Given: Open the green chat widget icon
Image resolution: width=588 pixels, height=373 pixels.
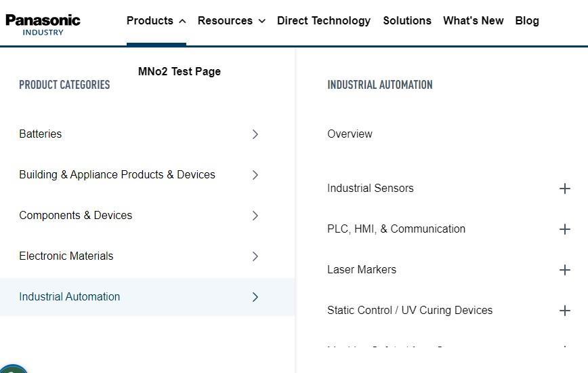Looking at the screenshot, I should (x=13, y=369).
